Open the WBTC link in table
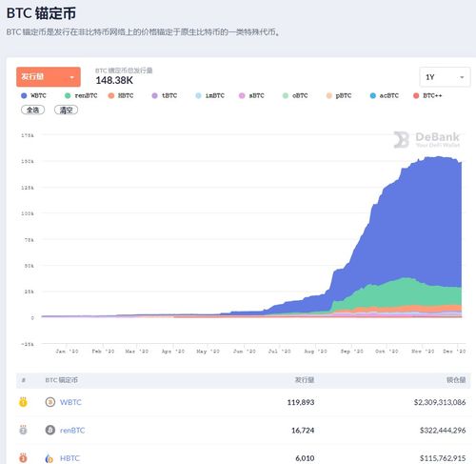Screen dimensions: 476x464 (x=70, y=402)
